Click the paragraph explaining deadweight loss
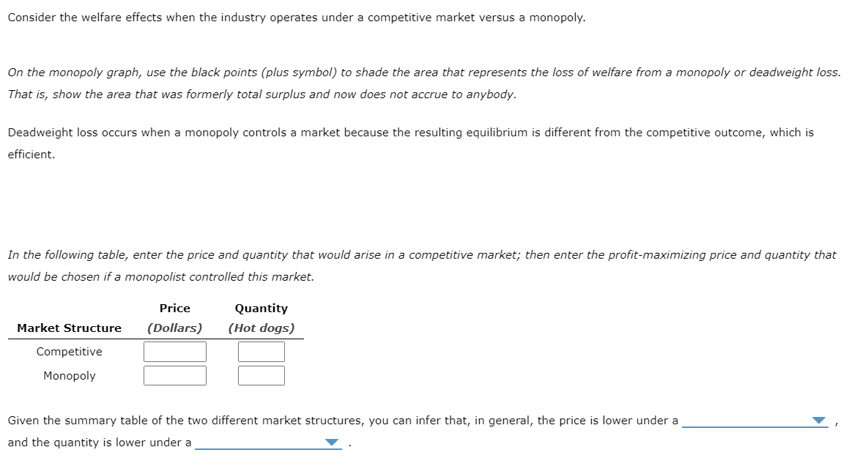868x469 pixels. click(410, 132)
